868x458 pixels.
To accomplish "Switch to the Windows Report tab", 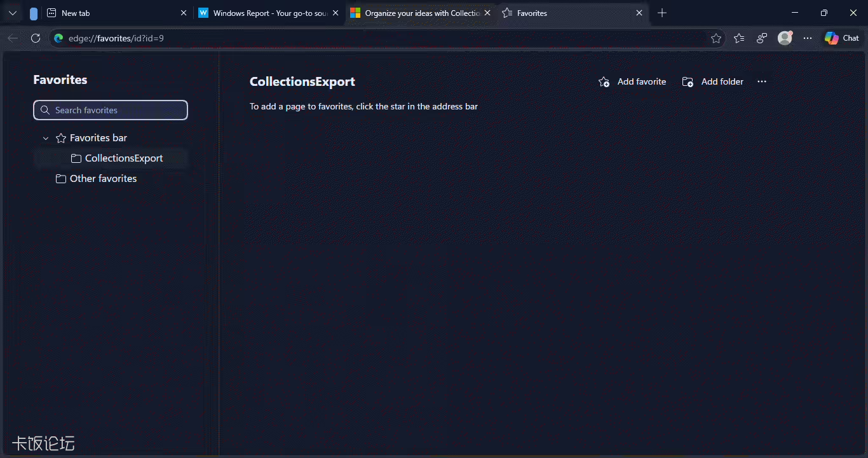I will (264, 13).
